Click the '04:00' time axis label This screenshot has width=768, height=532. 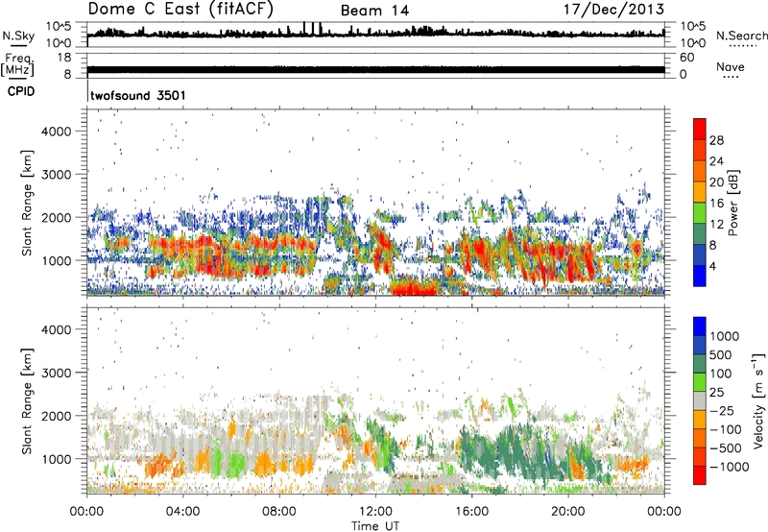[x=182, y=512]
